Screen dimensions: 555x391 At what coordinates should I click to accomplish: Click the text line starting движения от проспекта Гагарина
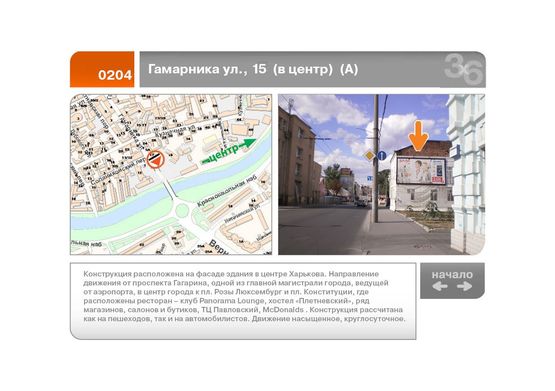(x=236, y=283)
